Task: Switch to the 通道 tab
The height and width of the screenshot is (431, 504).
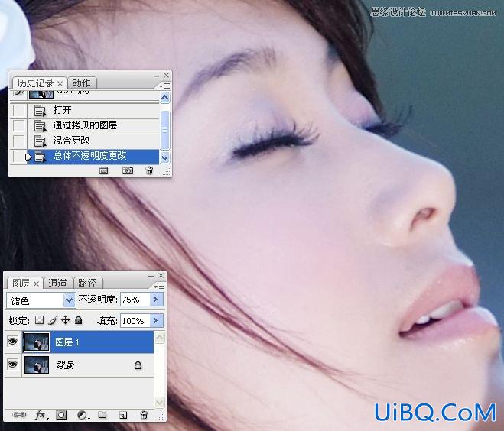Action: click(x=58, y=283)
